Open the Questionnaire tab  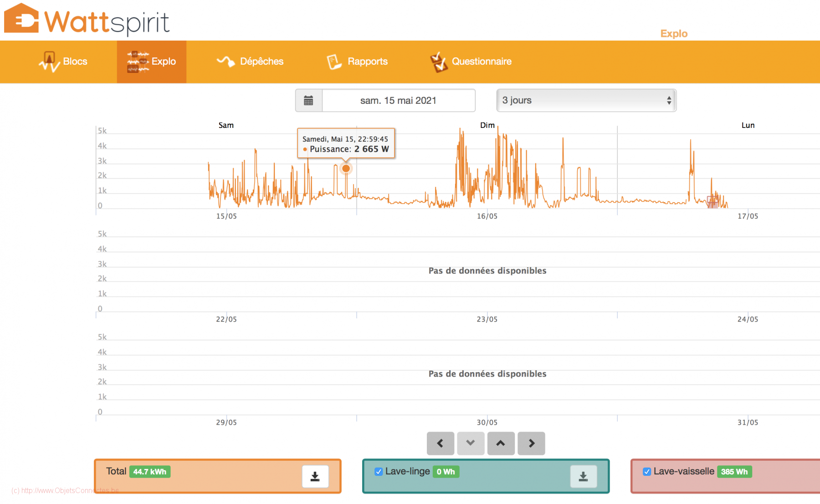point(471,61)
